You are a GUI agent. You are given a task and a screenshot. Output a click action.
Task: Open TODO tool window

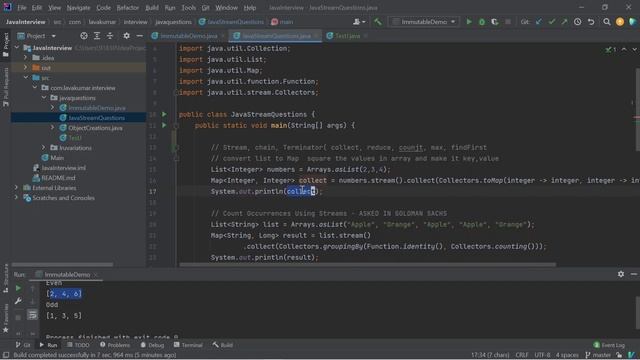(x=78, y=345)
